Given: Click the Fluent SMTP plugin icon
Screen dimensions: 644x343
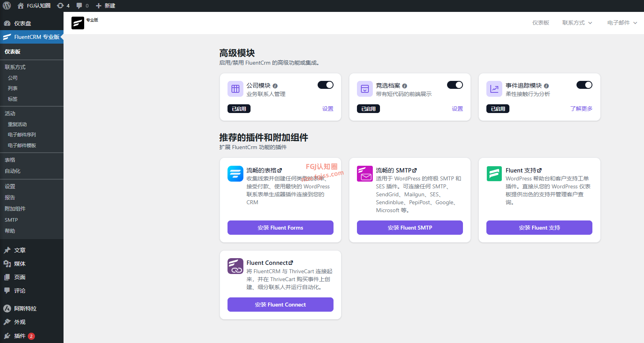Looking at the screenshot, I should (x=365, y=174).
